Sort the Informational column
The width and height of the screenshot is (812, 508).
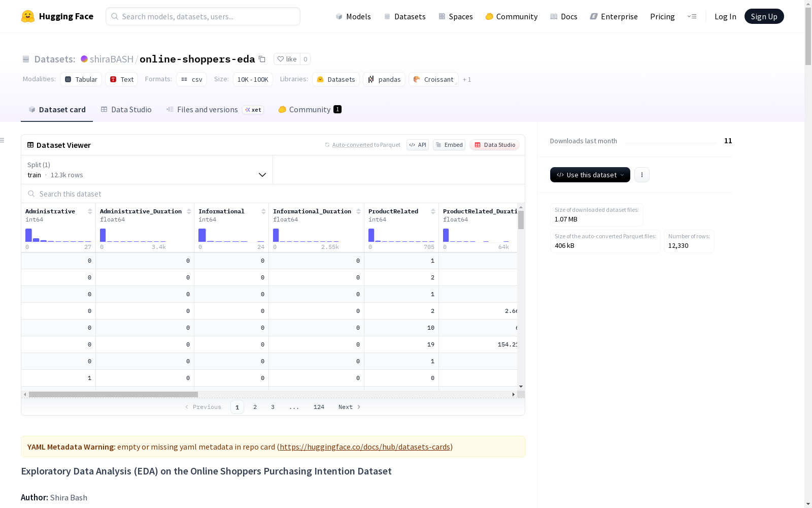click(x=263, y=211)
